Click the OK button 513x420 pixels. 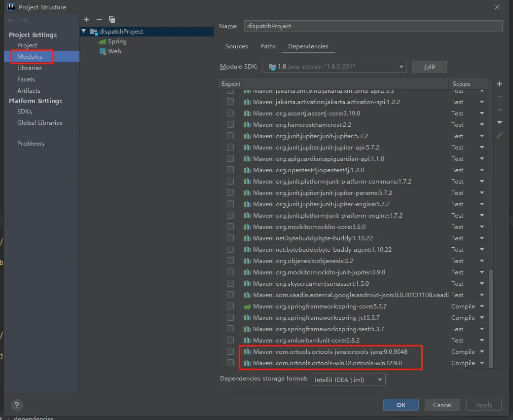tap(401, 405)
